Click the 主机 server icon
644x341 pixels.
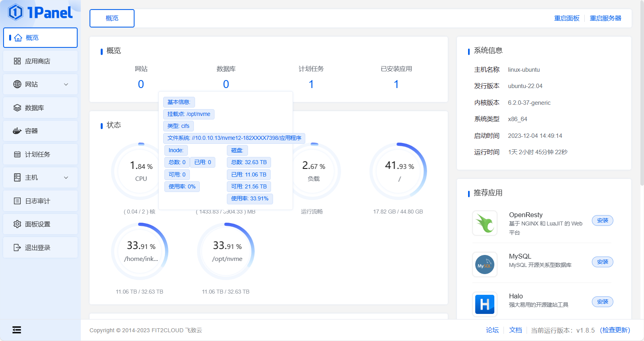tap(17, 177)
